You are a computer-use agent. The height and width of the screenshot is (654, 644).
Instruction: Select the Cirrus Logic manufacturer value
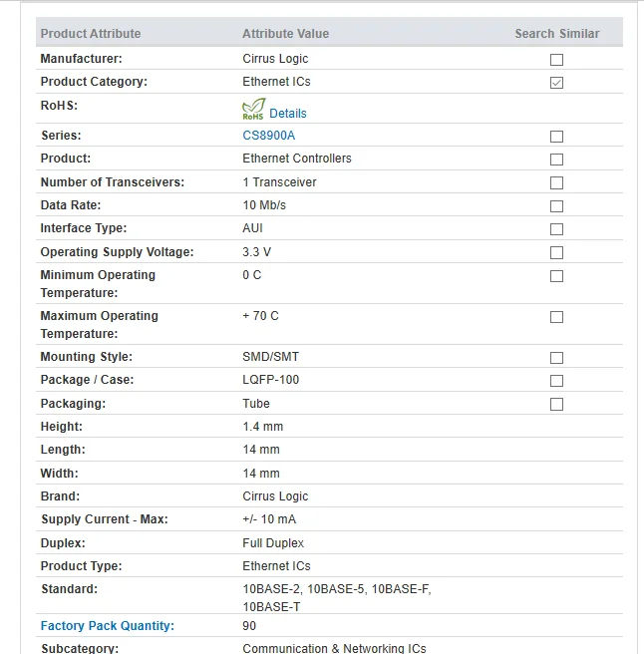coord(275,59)
